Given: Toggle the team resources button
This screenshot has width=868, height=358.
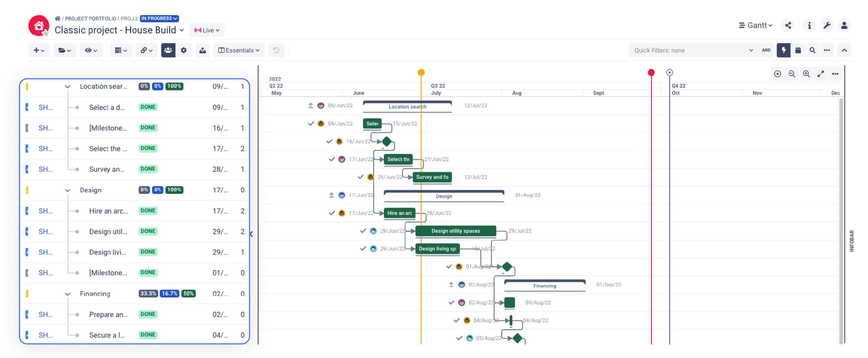Looking at the screenshot, I should 168,50.
